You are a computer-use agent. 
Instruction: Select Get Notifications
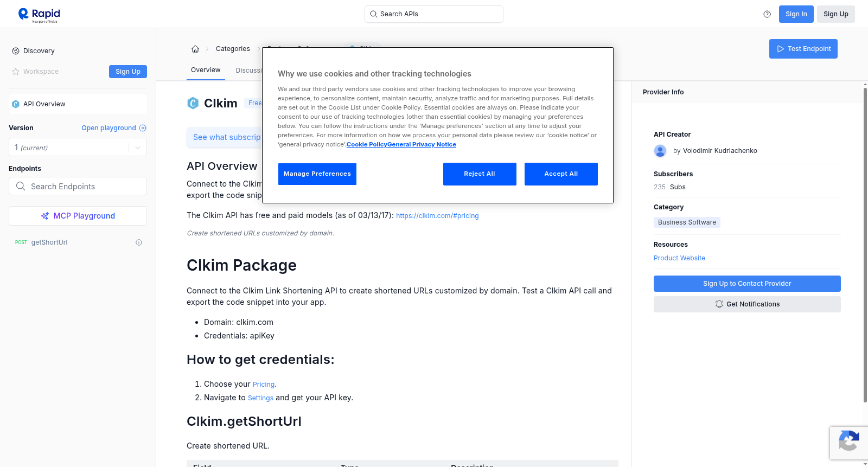pos(747,304)
